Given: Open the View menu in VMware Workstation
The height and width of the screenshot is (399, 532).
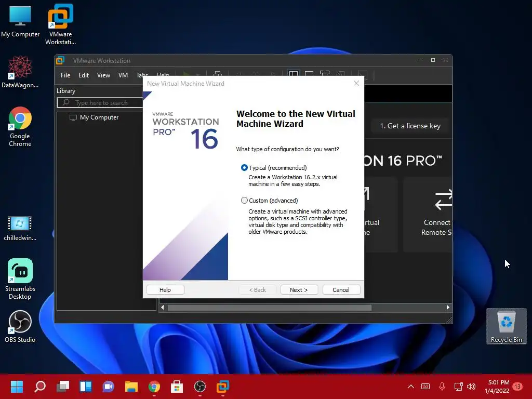Looking at the screenshot, I should tap(103, 75).
